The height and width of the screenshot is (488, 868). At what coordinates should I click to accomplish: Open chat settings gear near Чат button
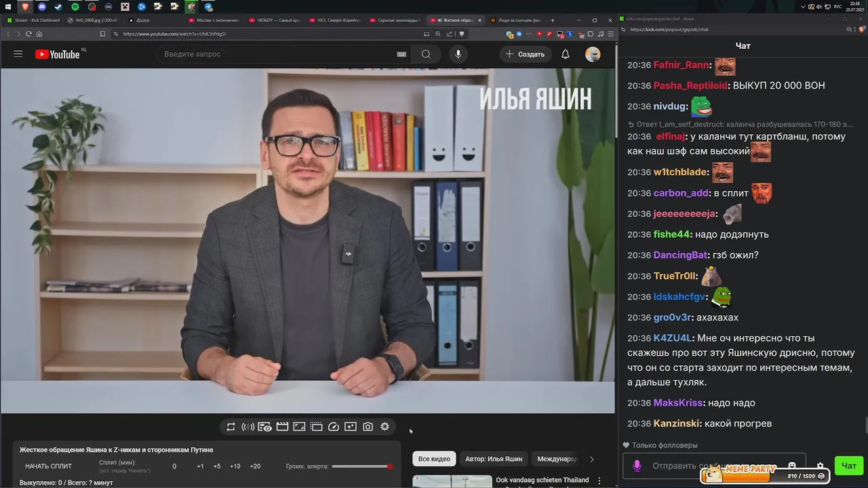[x=820, y=466]
